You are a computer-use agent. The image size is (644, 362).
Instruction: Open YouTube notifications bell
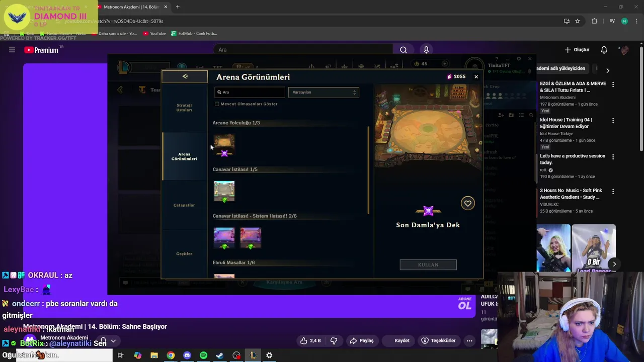pyautogui.click(x=604, y=50)
